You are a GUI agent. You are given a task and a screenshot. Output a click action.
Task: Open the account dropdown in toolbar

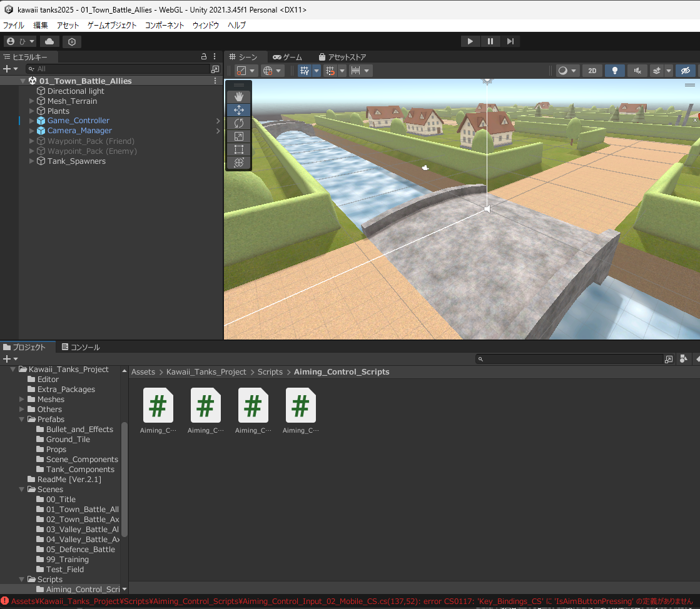click(x=20, y=41)
